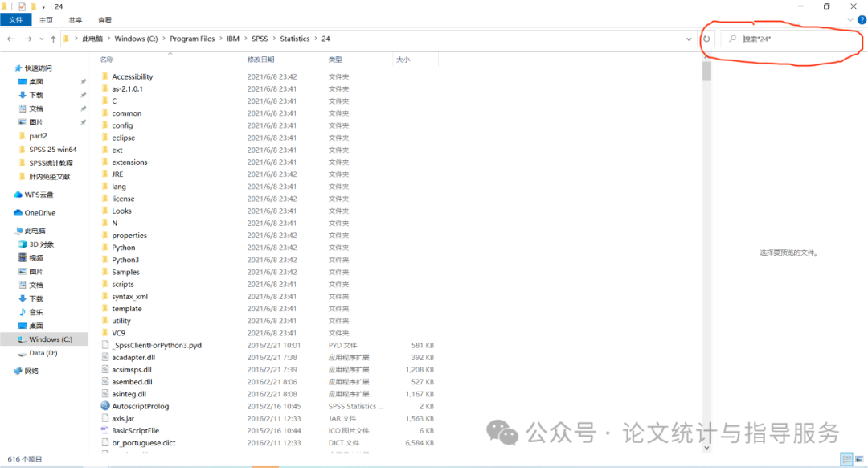
Task: Select the AutoscriptProlog SPSS file icon
Action: point(105,405)
